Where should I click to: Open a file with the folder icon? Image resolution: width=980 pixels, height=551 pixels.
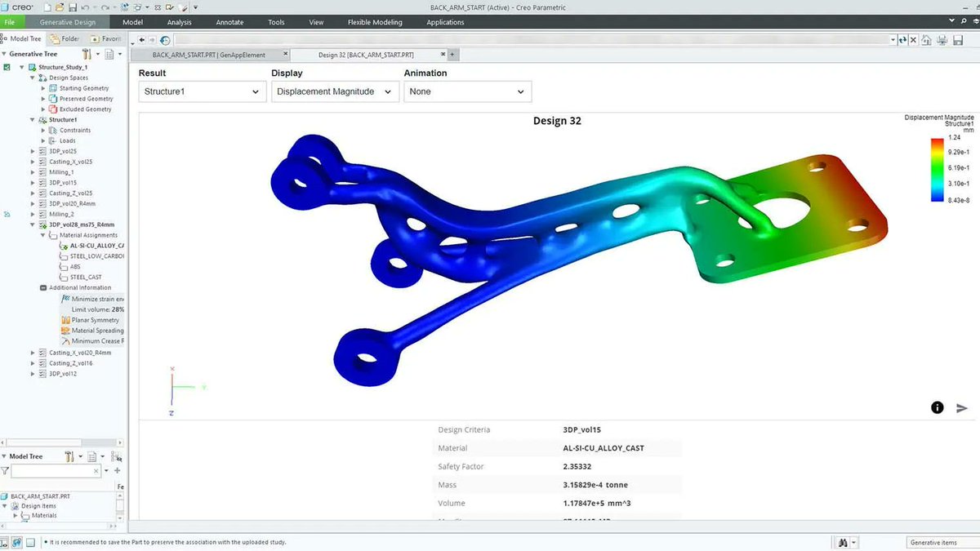(x=60, y=7)
